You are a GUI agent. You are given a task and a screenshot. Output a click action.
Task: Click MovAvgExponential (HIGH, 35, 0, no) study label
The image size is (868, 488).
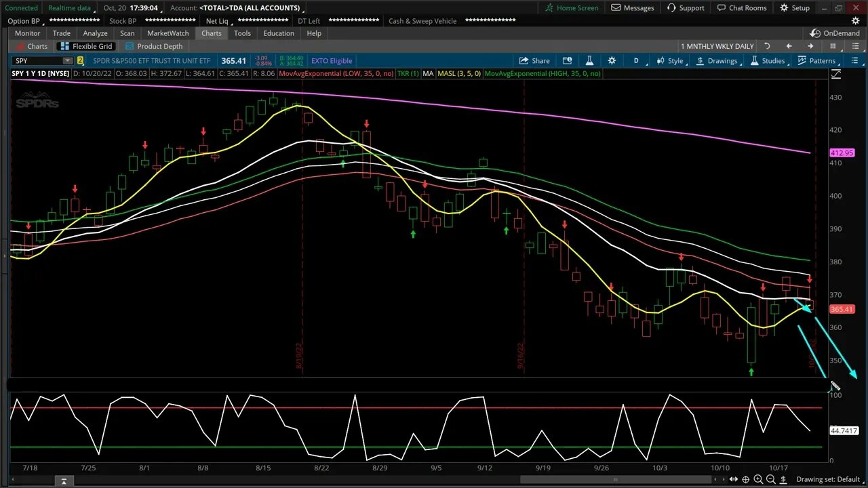542,73
